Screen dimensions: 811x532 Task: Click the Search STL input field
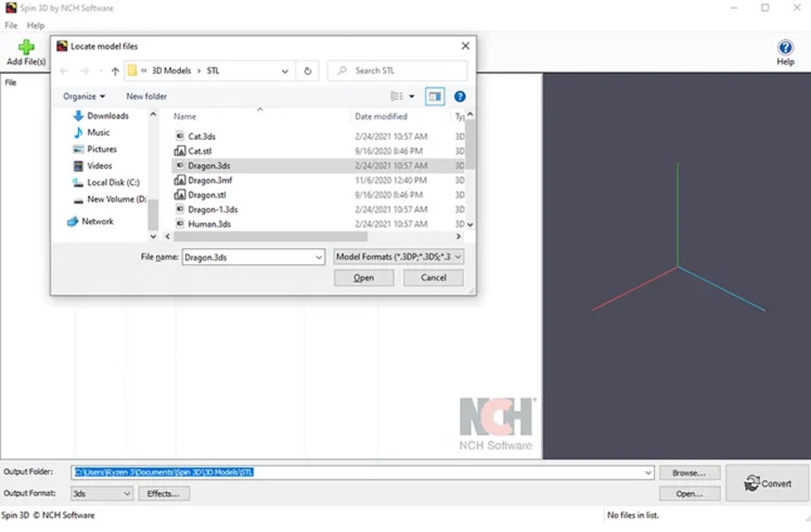398,71
